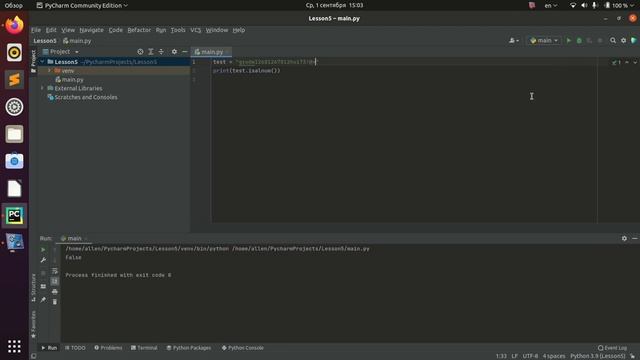Toggle the Favorites side tool window
Image resolution: width=640 pixels, height=360 pixels.
(x=33, y=324)
